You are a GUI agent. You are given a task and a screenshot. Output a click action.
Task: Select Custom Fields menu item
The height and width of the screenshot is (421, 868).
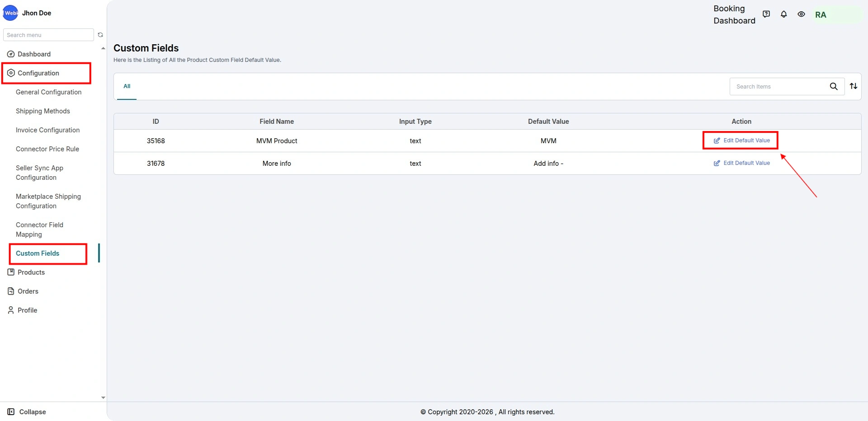[x=38, y=253]
